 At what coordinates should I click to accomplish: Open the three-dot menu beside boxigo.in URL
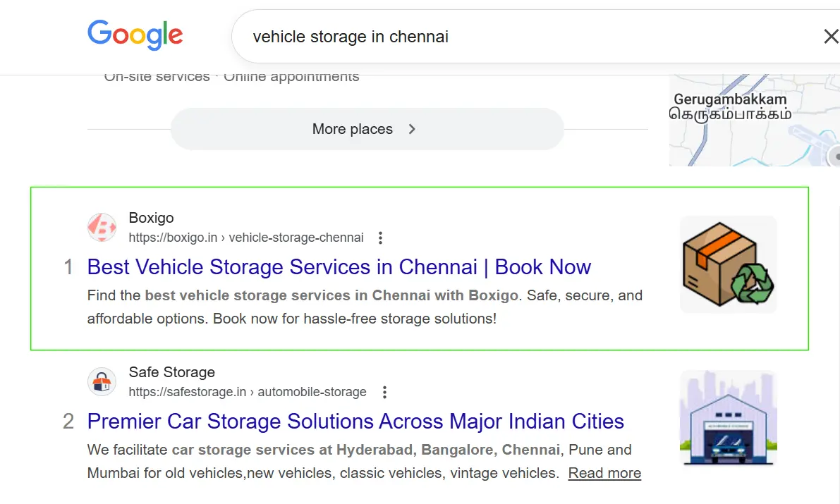pos(380,238)
